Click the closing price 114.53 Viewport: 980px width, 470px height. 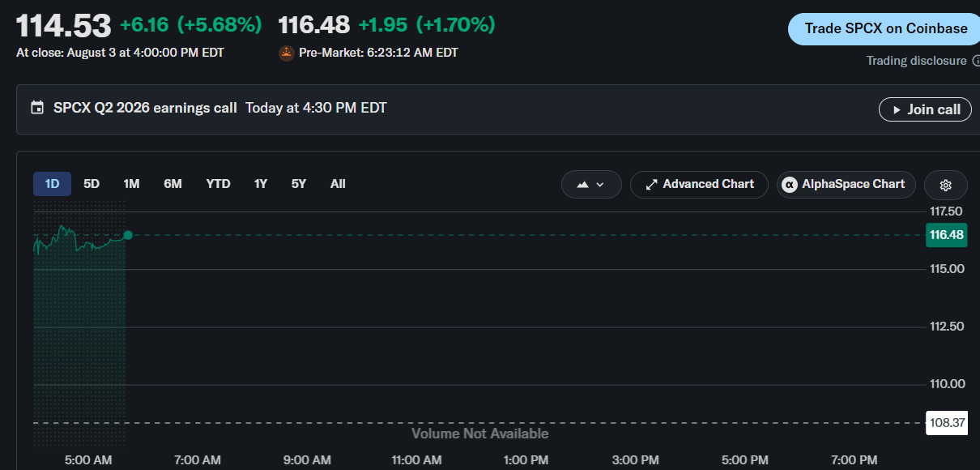[63, 26]
